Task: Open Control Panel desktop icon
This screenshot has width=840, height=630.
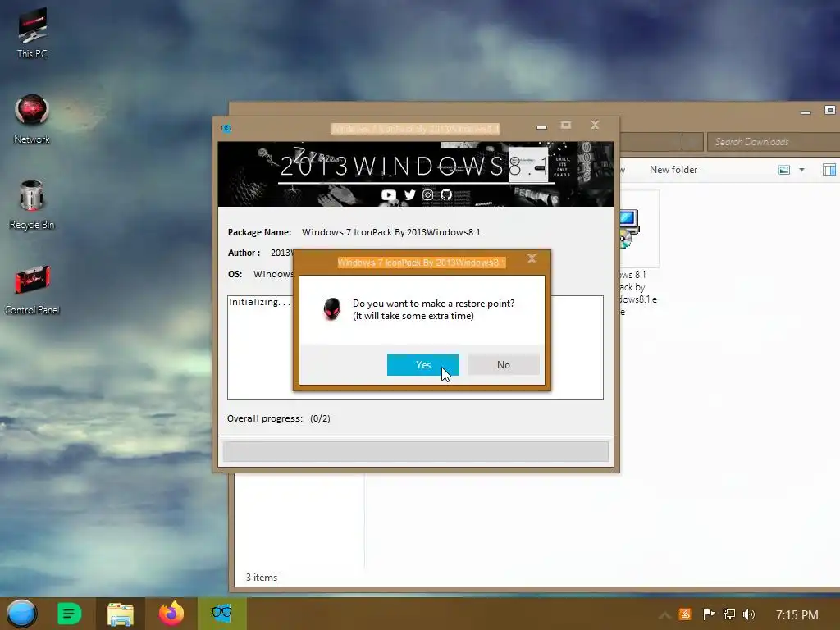Action: (32, 290)
